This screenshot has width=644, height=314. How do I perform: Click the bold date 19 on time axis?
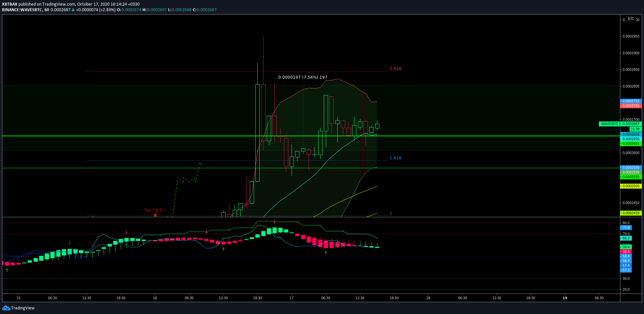click(565, 298)
